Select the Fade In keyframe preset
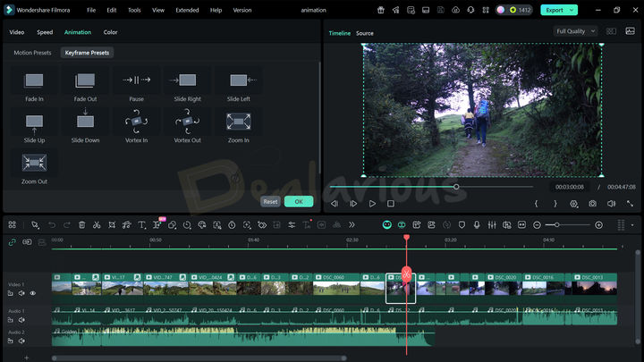Image resolution: width=644 pixels, height=362 pixels. click(x=34, y=80)
